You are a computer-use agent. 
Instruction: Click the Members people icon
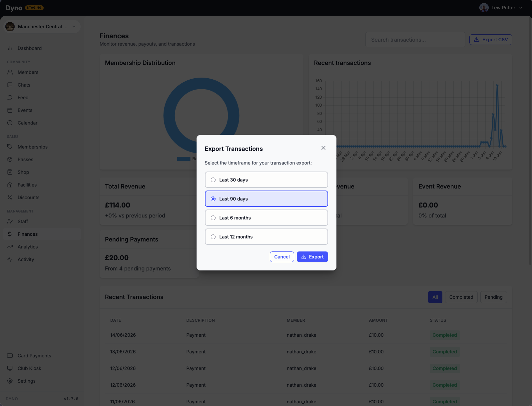click(10, 72)
